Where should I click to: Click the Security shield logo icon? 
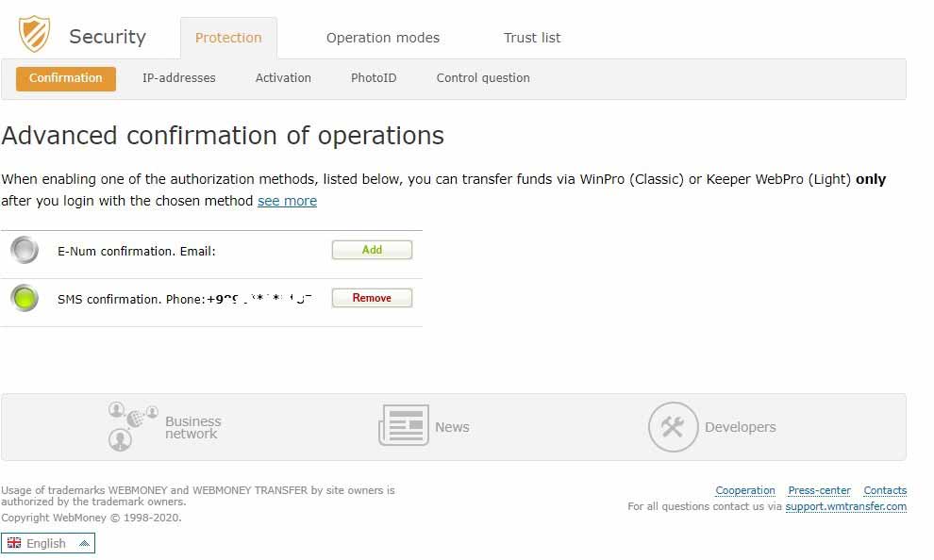click(x=34, y=34)
